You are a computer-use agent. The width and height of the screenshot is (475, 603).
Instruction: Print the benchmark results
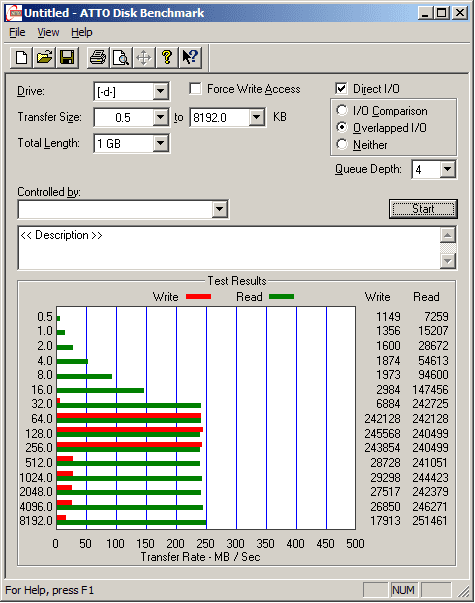click(98, 58)
